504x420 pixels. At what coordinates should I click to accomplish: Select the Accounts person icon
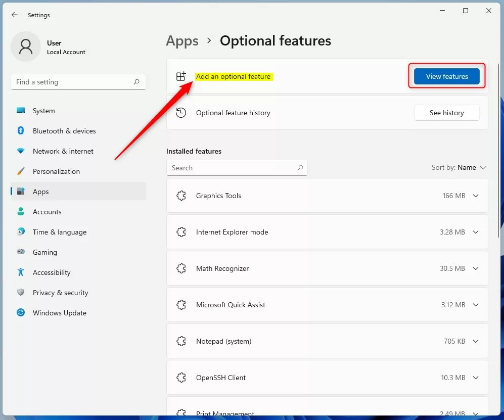click(21, 211)
